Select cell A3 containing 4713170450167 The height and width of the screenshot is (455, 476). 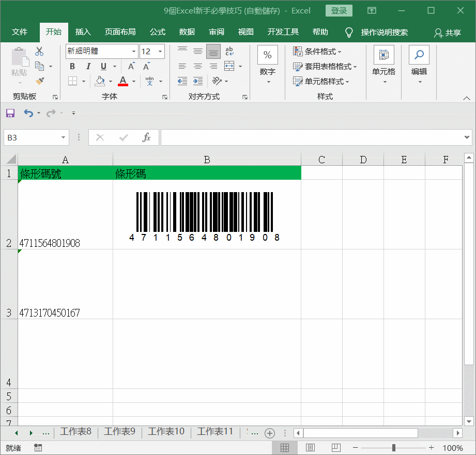(65, 284)
